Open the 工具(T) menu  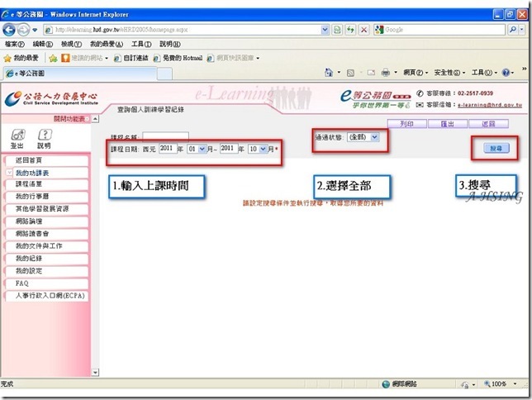coord(141,44)
